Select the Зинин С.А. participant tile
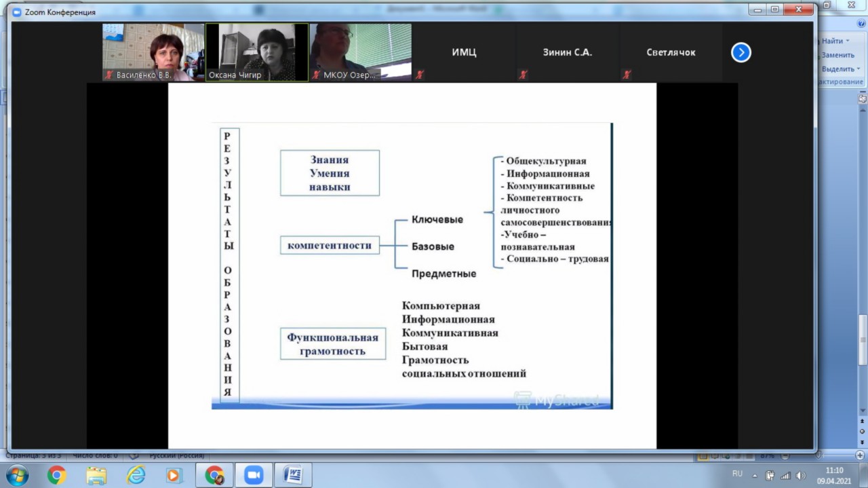 pos(568,52)
